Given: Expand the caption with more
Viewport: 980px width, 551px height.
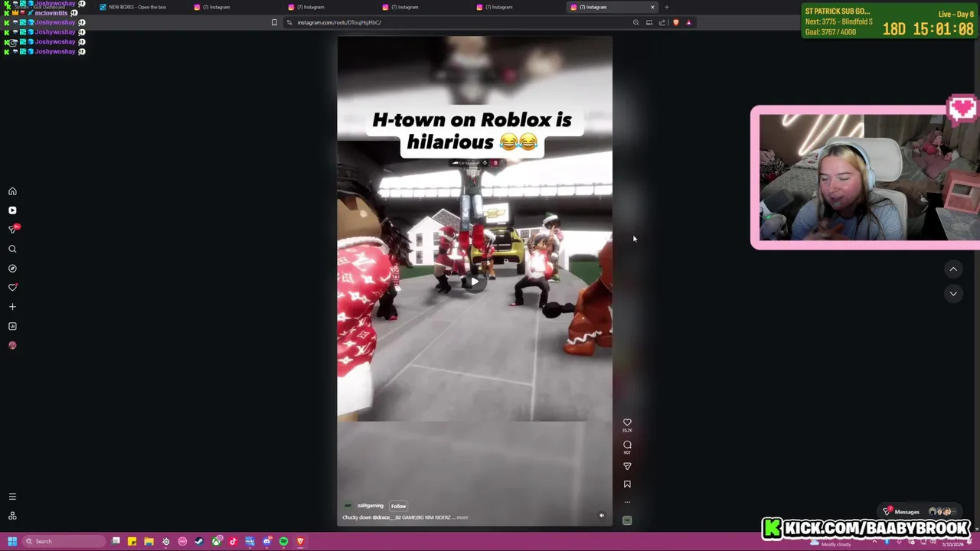Looking at the screenshot, I should (x=462, y=517).
